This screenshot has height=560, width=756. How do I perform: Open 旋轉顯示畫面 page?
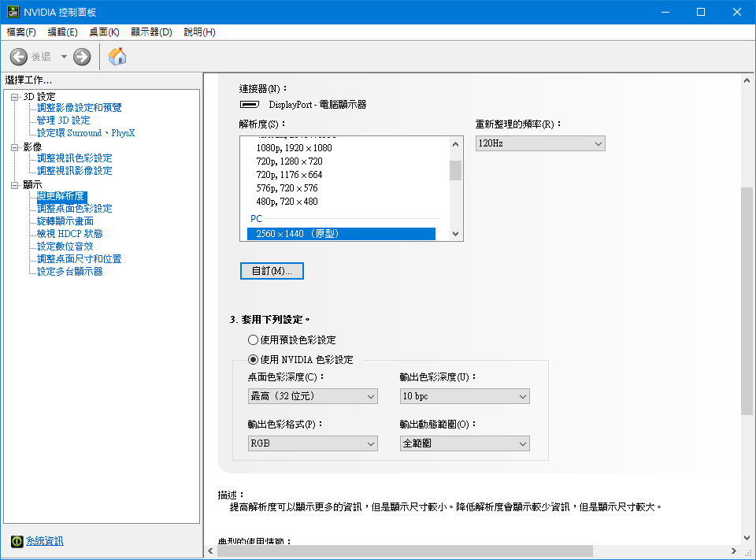pyautogui.click(x=65, y=221)
